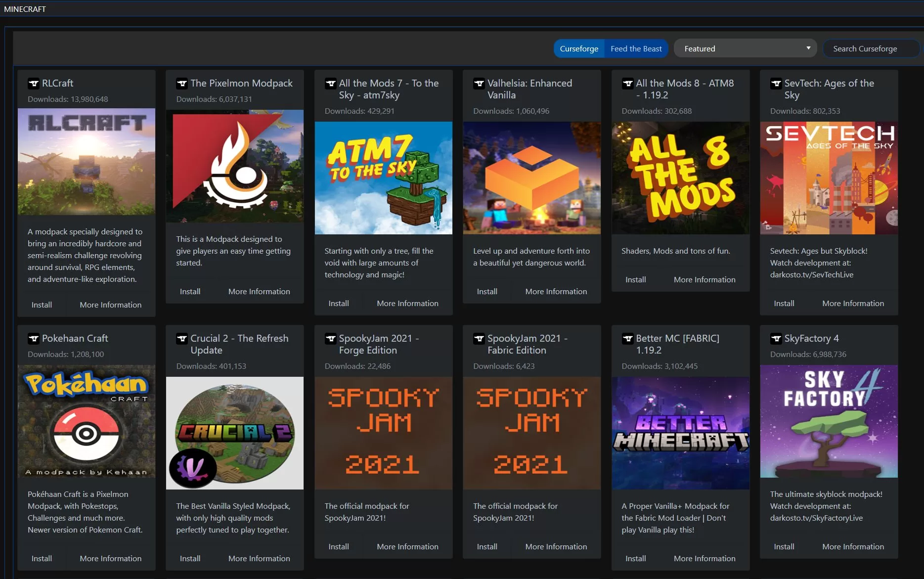This screenshot has height=579, width=924.
Task: Install All the Mods 8 - ATM8
Action: tap(635, 280)
